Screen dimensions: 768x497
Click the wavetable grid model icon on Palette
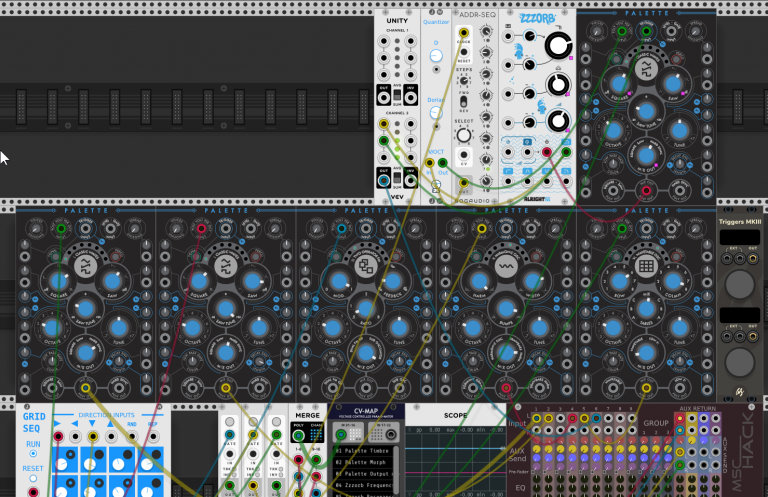point(646,266)
